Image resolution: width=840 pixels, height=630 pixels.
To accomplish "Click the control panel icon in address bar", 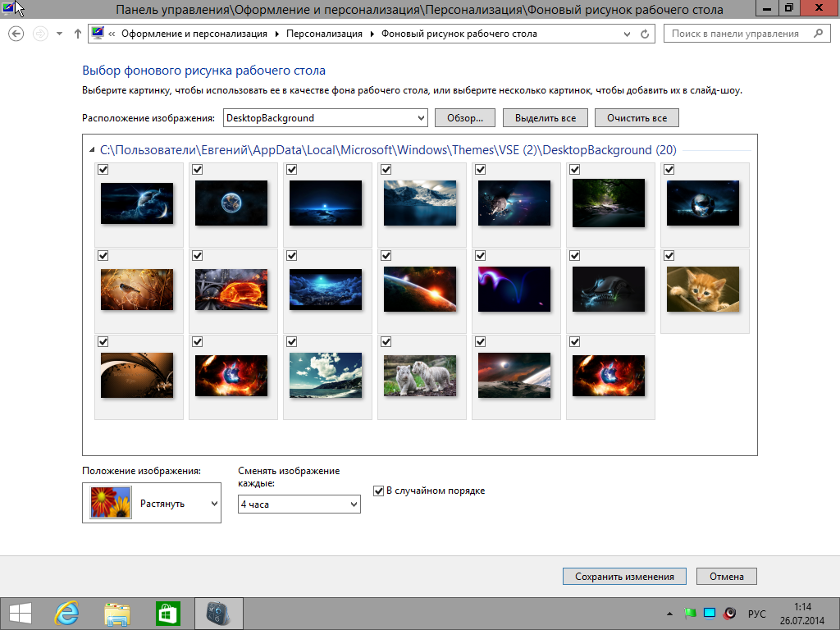I will 98,33.
